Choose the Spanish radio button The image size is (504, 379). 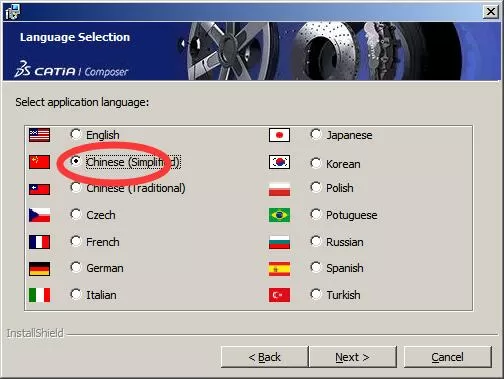[x=316, y=267]
